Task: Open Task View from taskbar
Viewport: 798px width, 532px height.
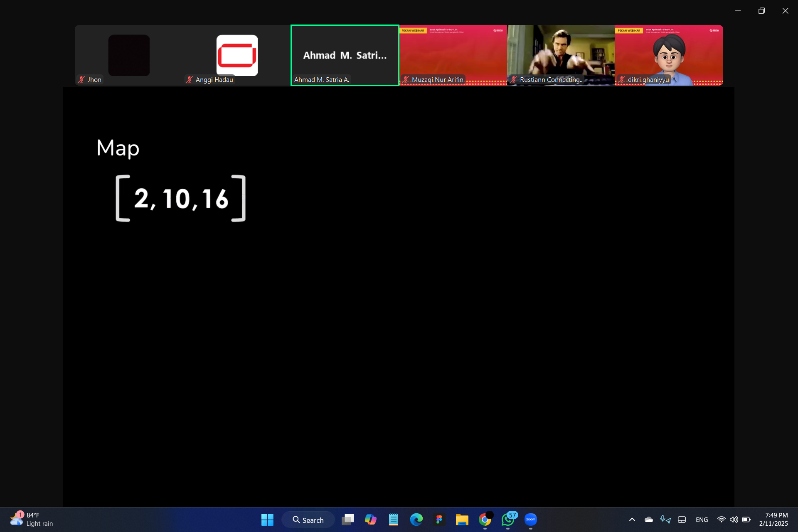Action: click(348, 520)
